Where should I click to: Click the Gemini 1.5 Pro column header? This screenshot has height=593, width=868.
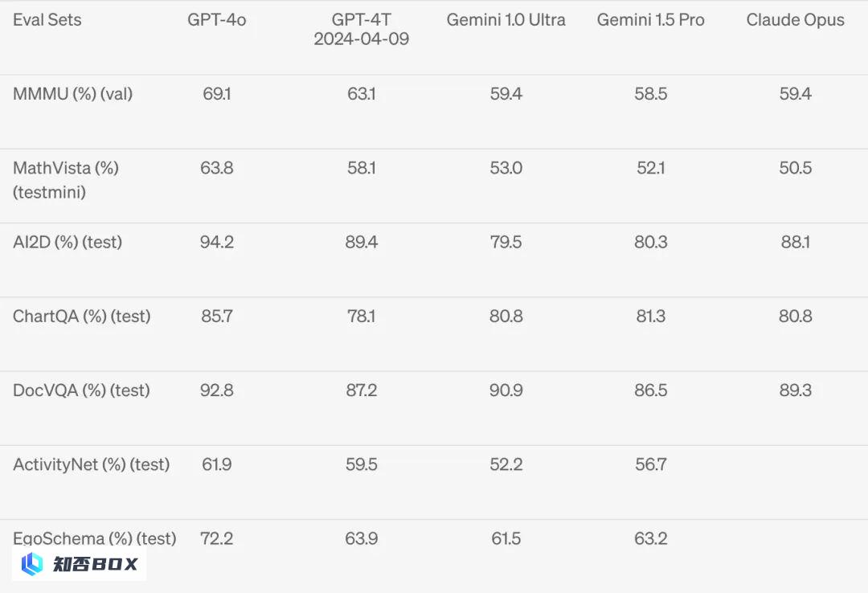(650, 20)
